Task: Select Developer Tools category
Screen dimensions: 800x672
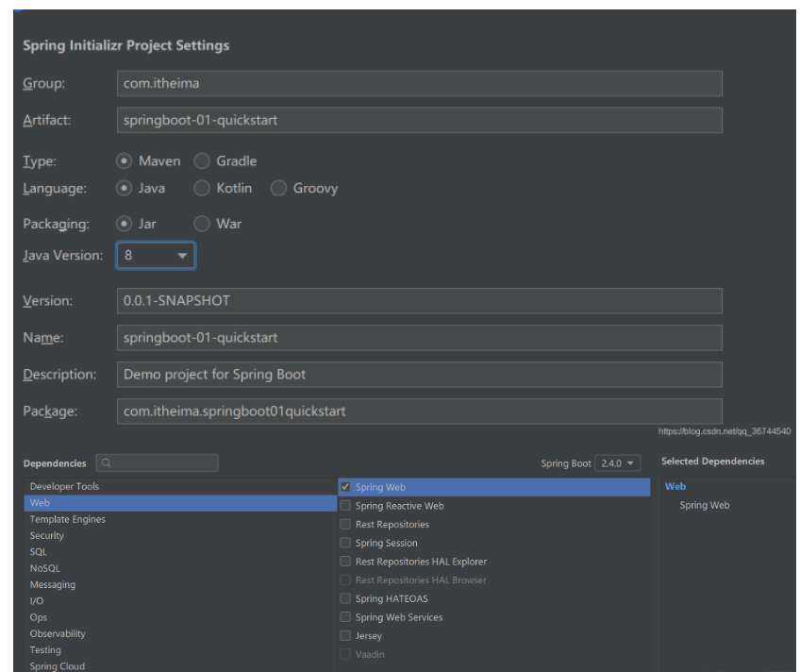Action: tap(180, 486)
